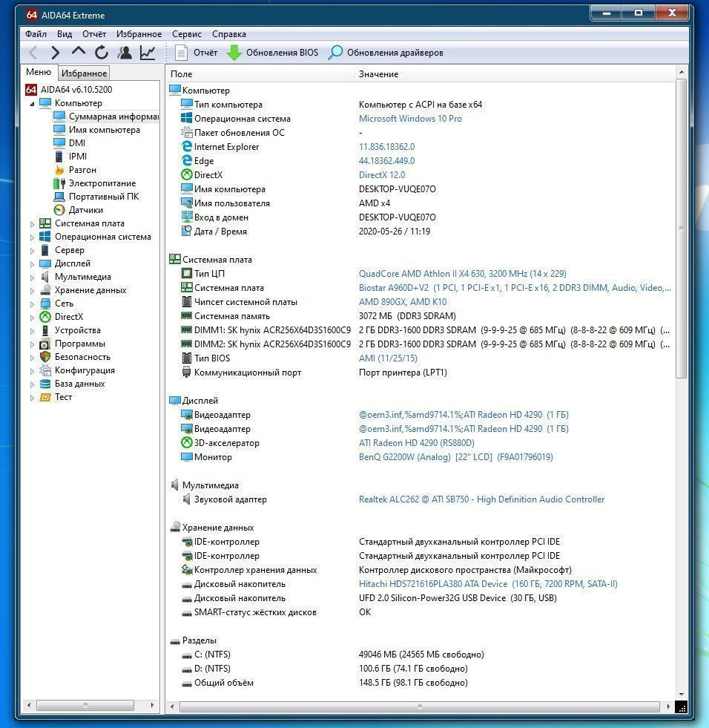Click the Обновления драйверов magnifier button
The height and width of the screenshot is (728, 709).
[x=386, y=53]
